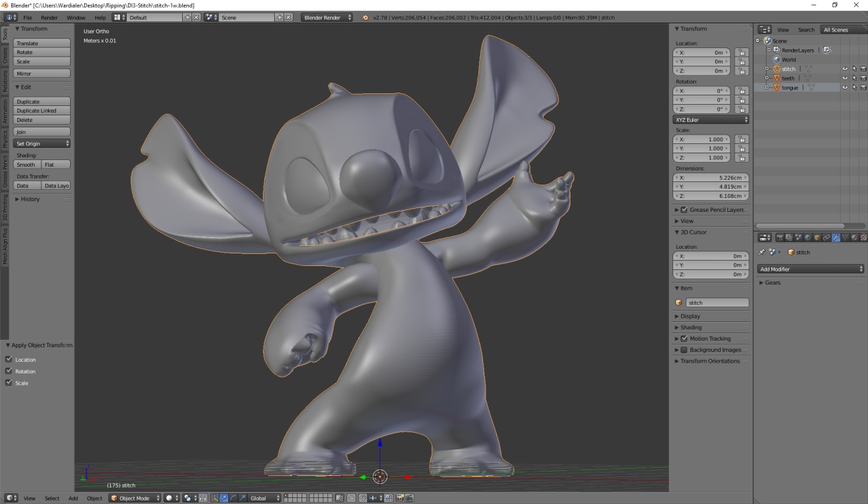Open the Window menu
Viewport: 868px width, 504px height.
coord(76,17)
